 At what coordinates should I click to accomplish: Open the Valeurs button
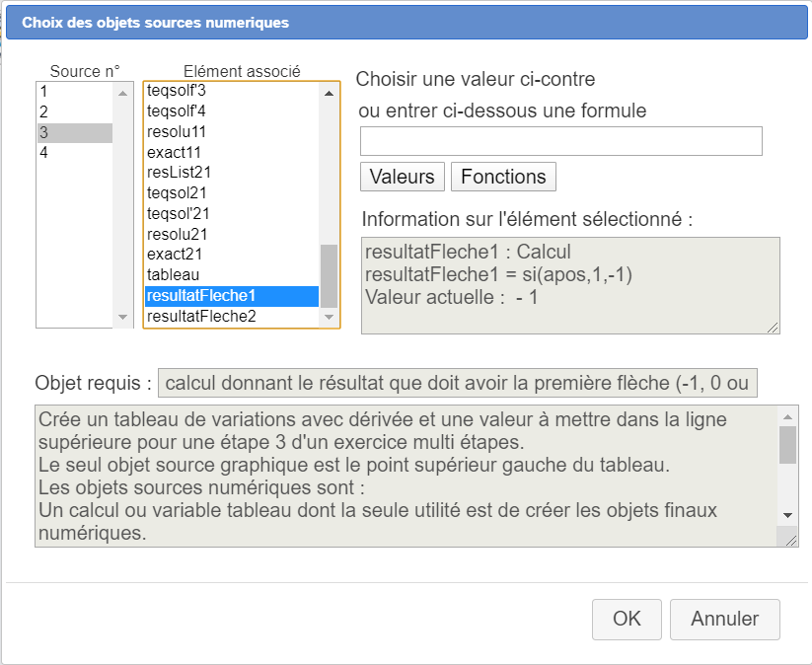pos(402,177)
